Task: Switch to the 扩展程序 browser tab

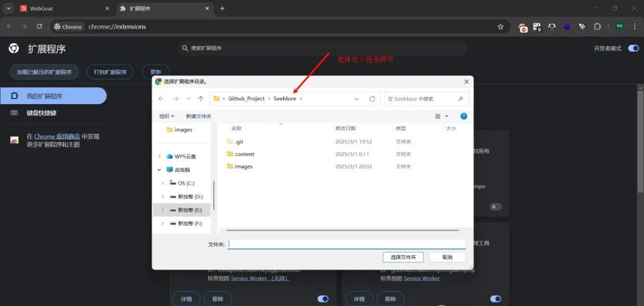Action: (x=166, y=8)
